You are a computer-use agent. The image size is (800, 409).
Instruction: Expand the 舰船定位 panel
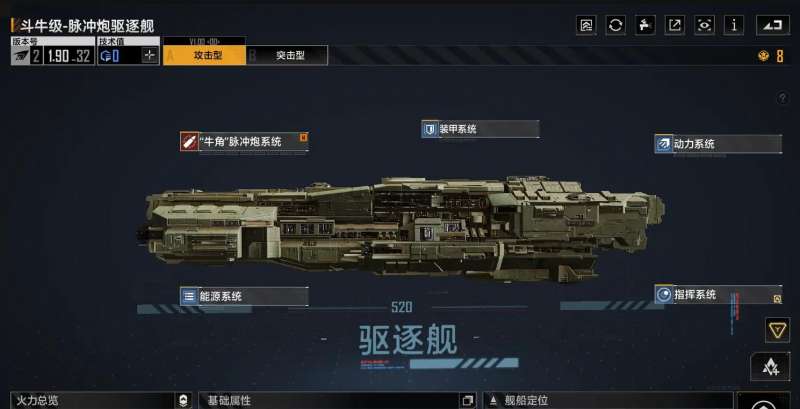tap(607, 401)
